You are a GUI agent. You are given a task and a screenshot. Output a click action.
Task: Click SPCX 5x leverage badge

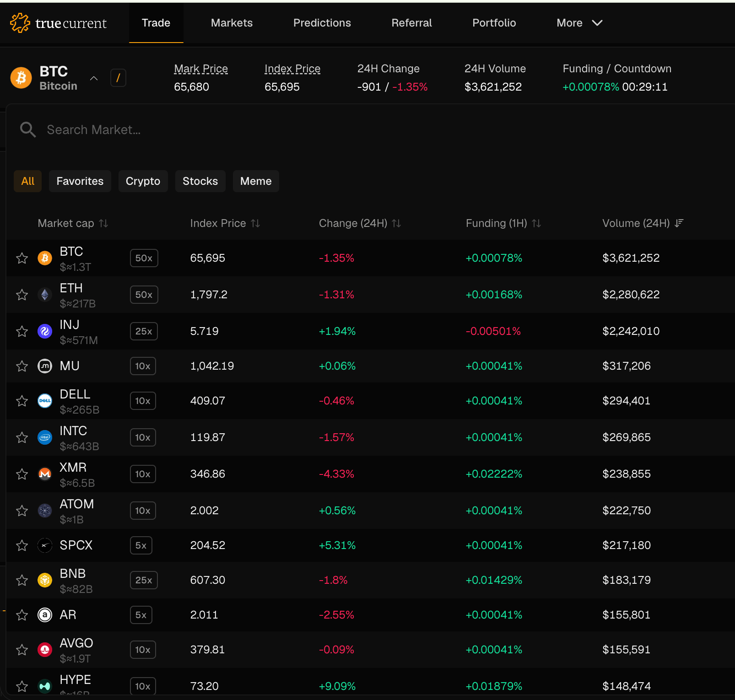tap(141, 545)
